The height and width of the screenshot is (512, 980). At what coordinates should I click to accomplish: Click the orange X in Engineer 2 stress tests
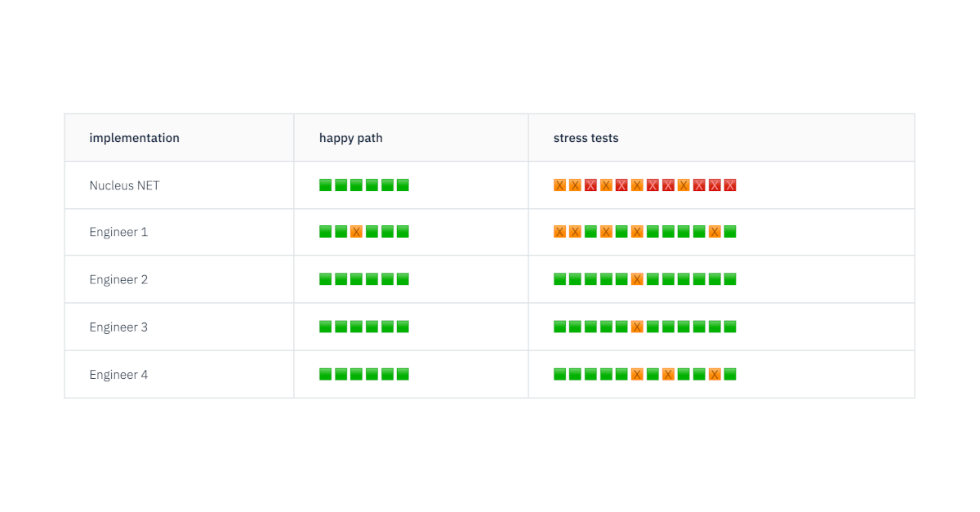[x=637, y=279]
